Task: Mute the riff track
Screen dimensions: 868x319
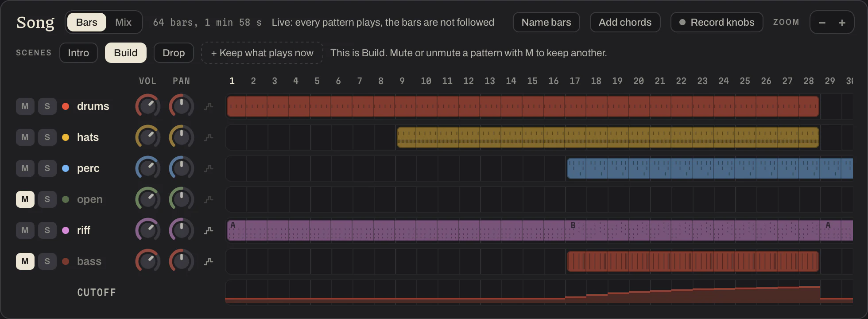Action: (25, 230)
